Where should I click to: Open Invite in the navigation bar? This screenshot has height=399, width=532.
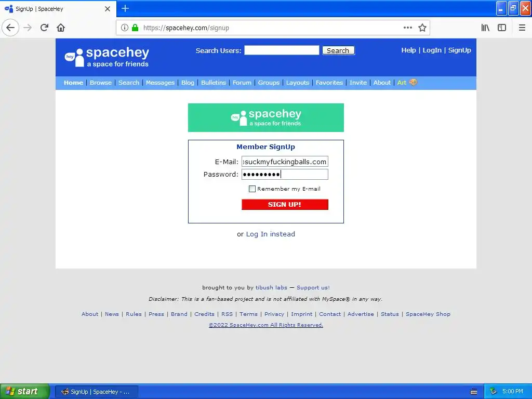(358, 83)
